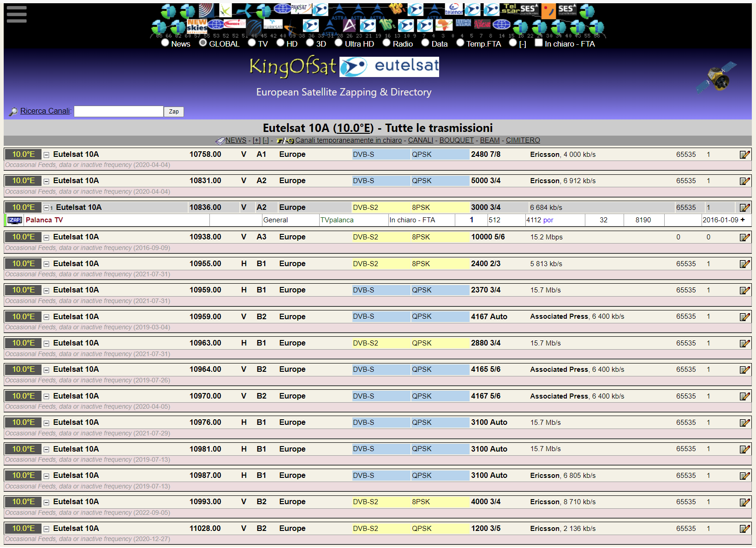Open the Telenor satellite logo
The image size is (756, 548).
453,9
